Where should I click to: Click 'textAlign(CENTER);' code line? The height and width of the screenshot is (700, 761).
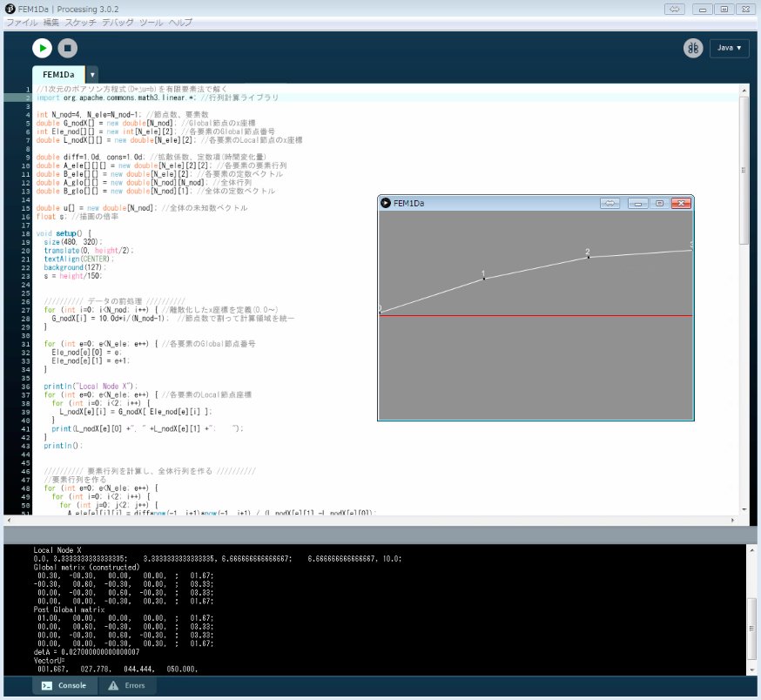[x=78, y=259]
